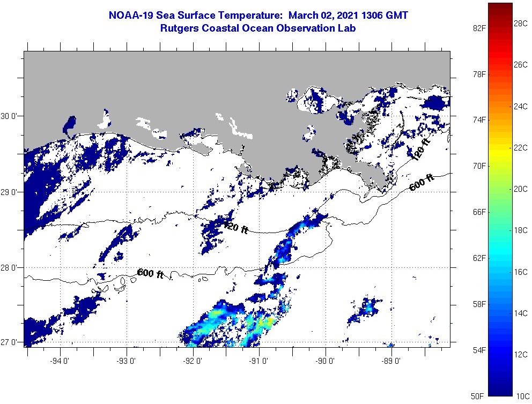Click the 70F colorbar label

coord(479,166)
